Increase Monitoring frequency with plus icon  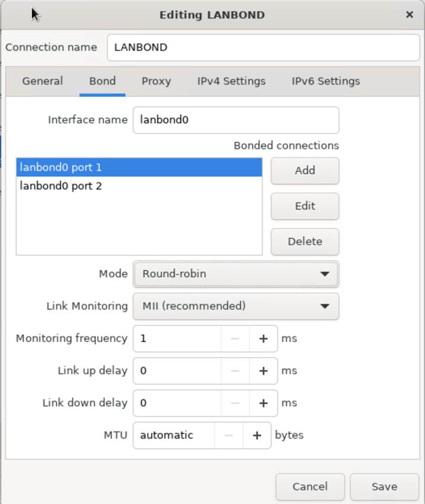point(263,339)
